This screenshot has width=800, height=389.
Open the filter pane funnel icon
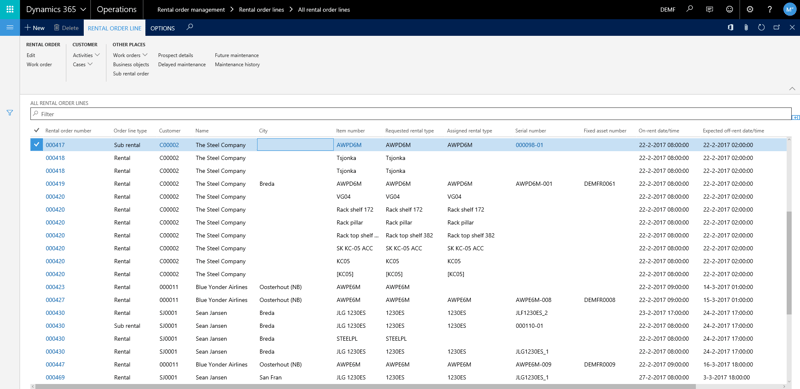tap(10, 113)
